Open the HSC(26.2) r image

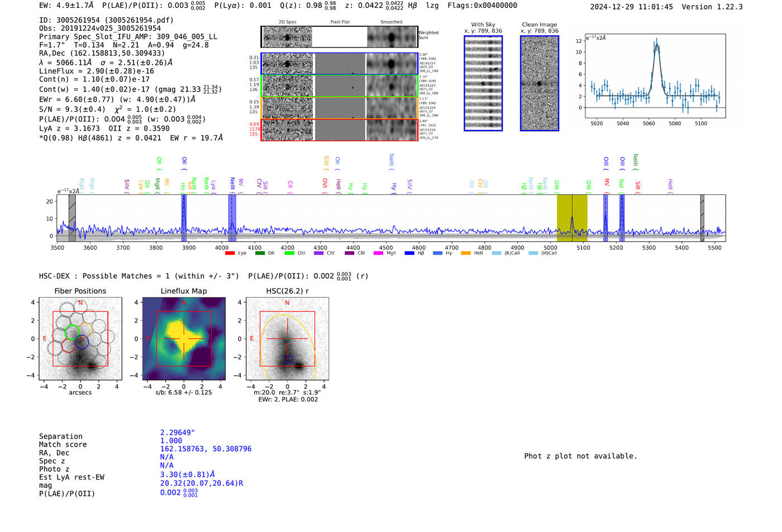[287, 339]
